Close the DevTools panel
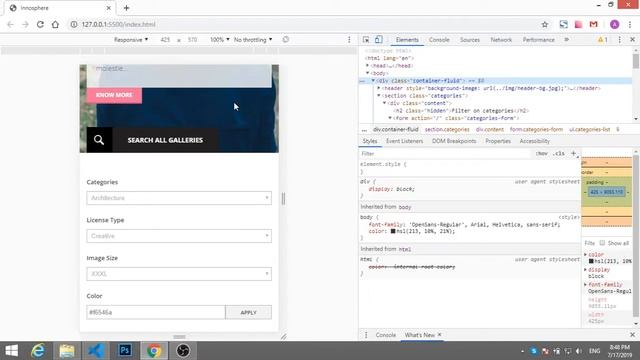The height and width of the screenshot is (360, 640). click(632, 40)
